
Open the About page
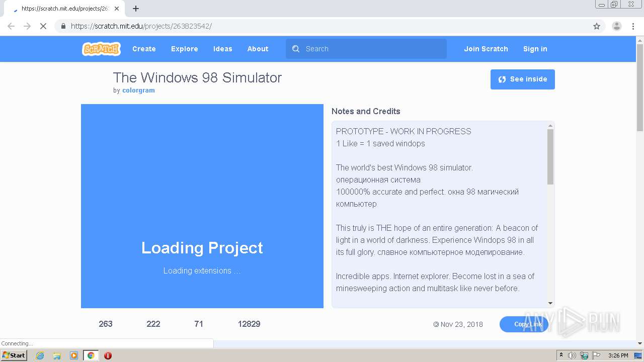pos(258,49)
